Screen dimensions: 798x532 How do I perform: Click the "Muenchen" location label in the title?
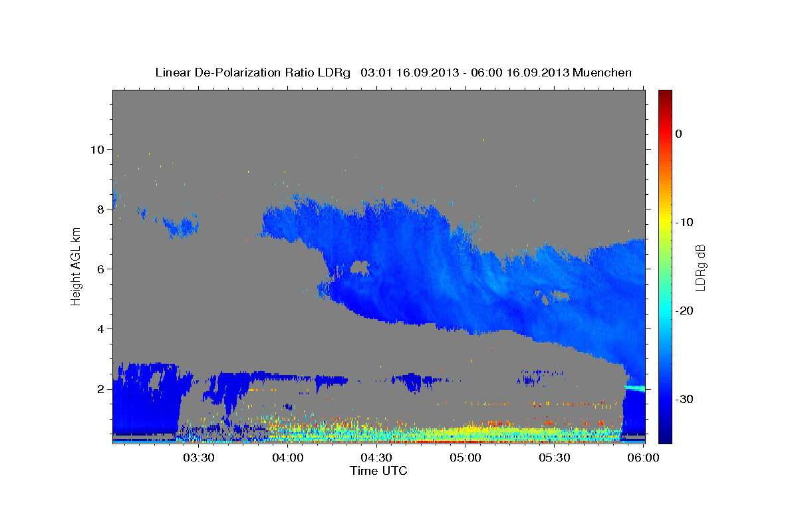click(x=602, y=72)
